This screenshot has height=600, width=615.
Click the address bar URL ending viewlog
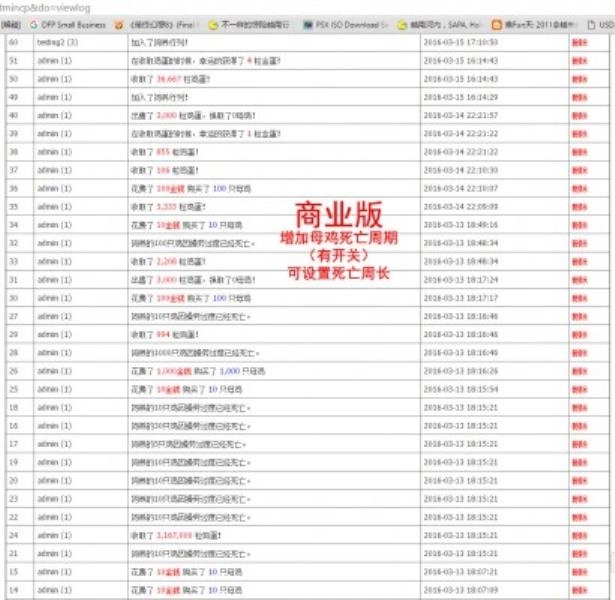click(x=45, y=7)
